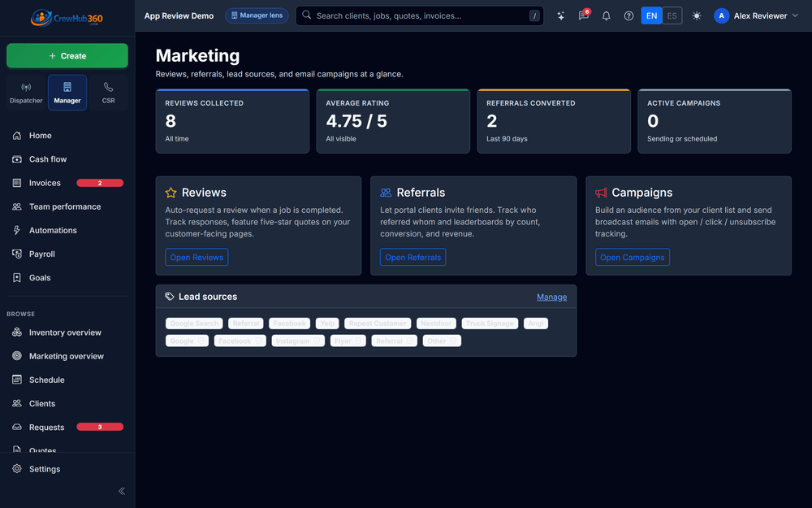This screenshot has height=508, width=812.
Task: Click the Referrals people icon
Action: coord(386,193)
